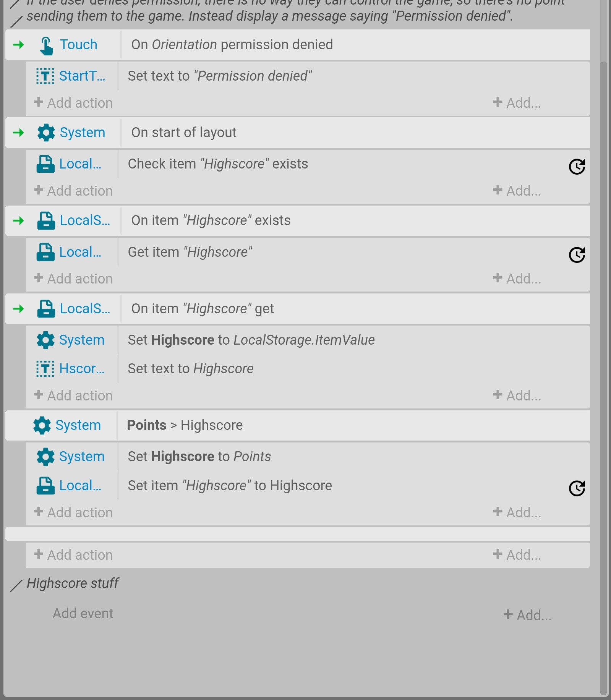Click green arrow of On start of layout

pyautogui.click(x=18, y=133)
